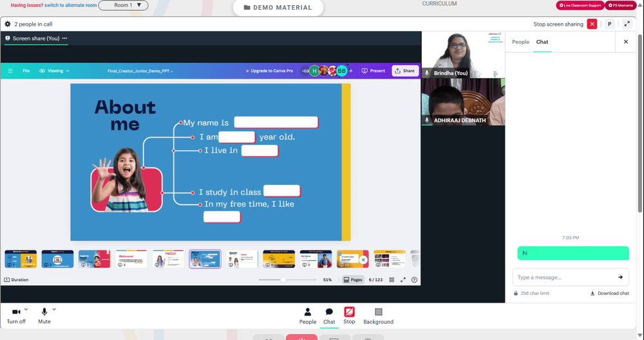Open Background options

tap(378, 316)
